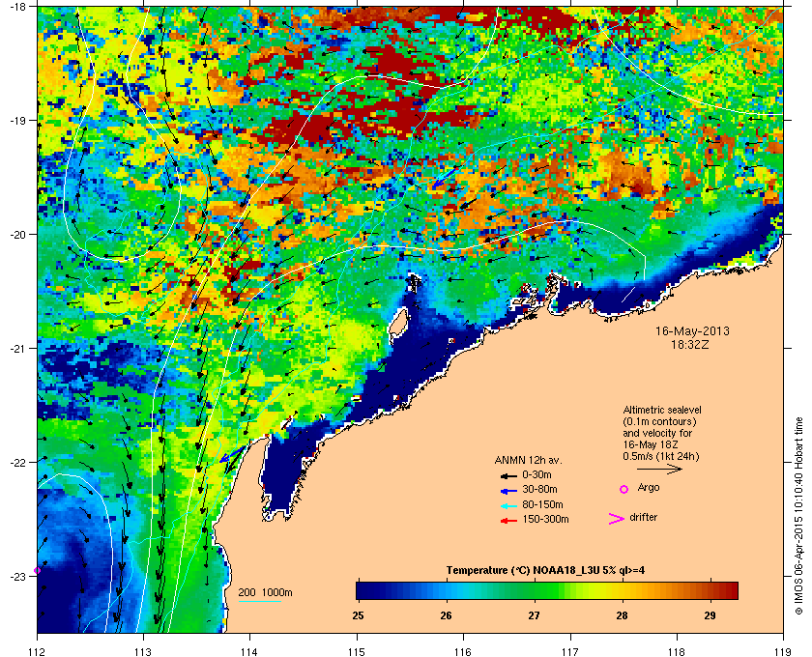Click the '80-150m' depth label
Screen dimensions: 812x657
point(542,504)
